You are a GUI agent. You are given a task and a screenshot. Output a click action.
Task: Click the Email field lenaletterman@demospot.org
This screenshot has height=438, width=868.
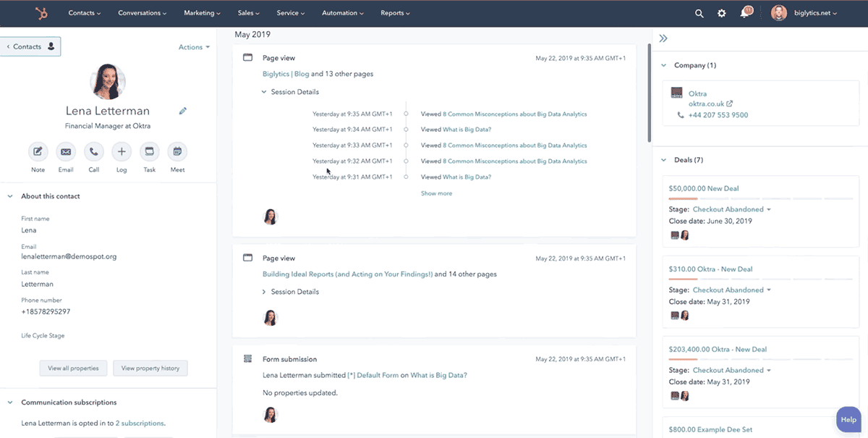69,256
